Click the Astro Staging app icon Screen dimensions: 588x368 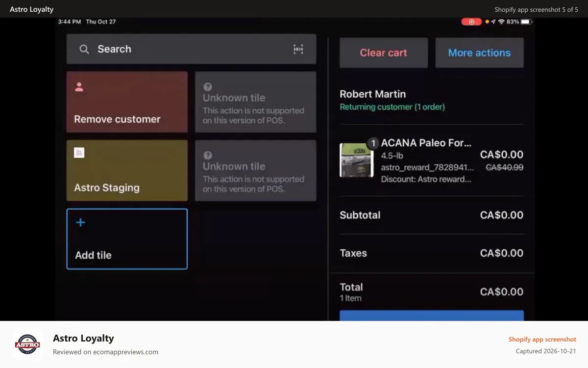(79, 153)
